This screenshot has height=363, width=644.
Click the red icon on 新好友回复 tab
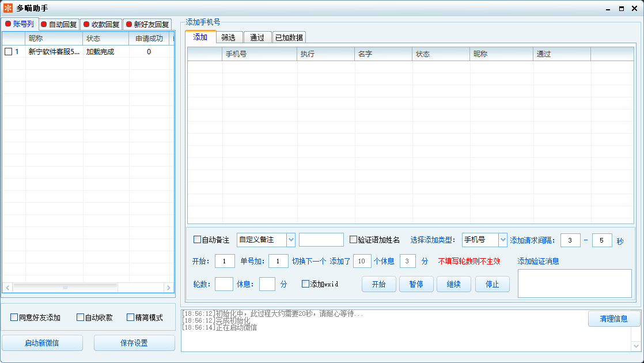click(x=128, y=24)
